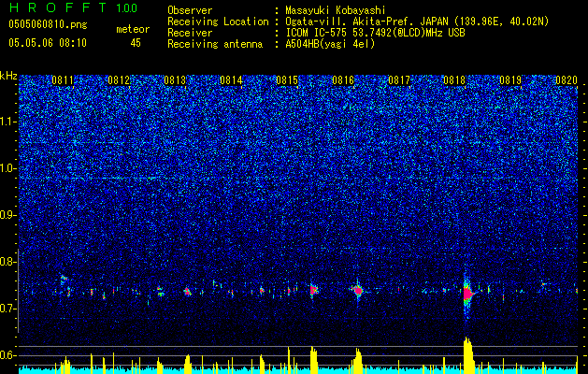
Task: Click the 0813 time marker
Action: coord(175,80)
